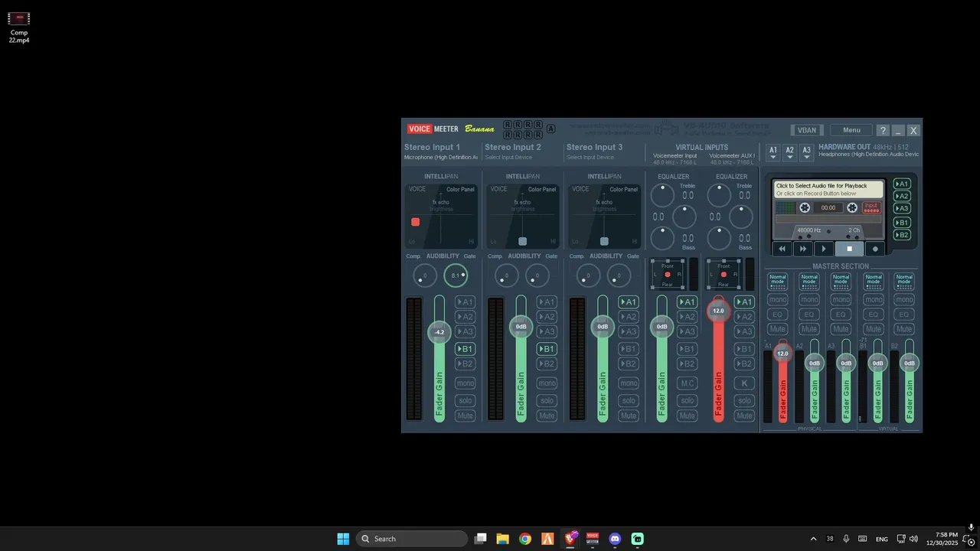Enable mono on Stereo Input 3

(x=629, y=383)
